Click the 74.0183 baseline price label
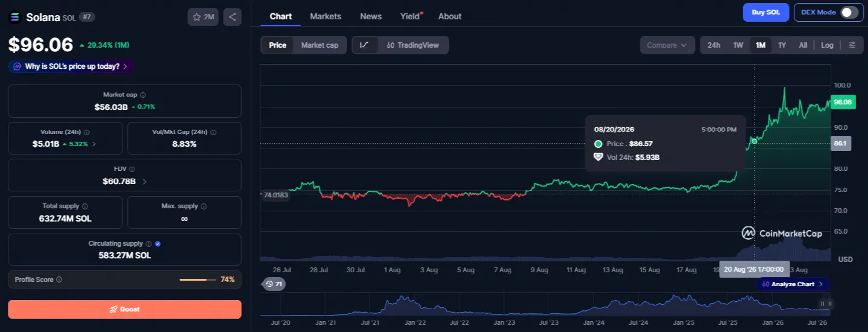The image size is (868, 332). (275, 195)
